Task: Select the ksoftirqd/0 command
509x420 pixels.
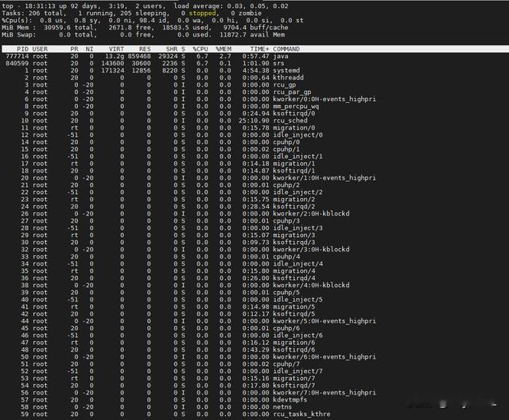Action: click(x=293, y=113)
